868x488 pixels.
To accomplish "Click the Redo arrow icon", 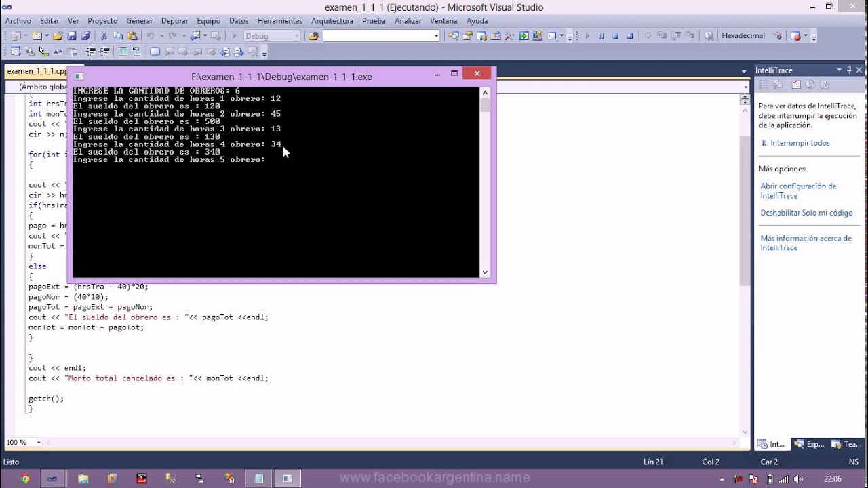I will point(172,36).
